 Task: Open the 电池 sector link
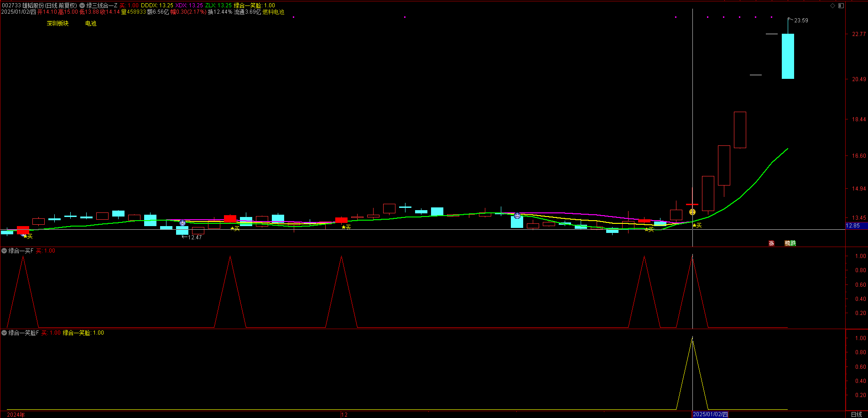(x=91, y=23)
